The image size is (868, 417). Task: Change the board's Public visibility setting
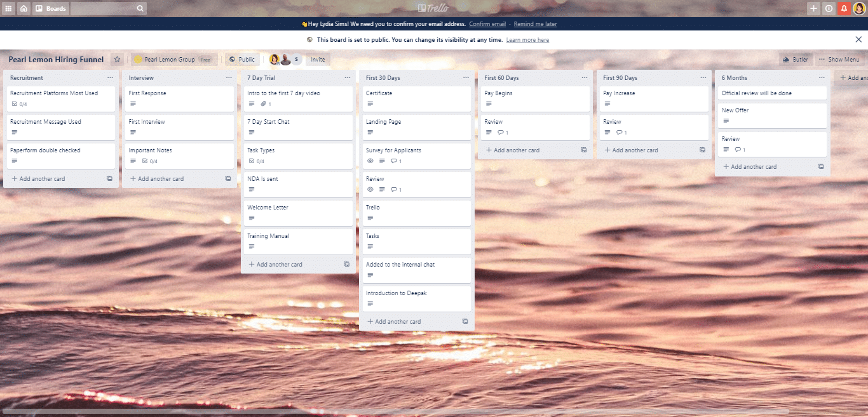[241, 59]
